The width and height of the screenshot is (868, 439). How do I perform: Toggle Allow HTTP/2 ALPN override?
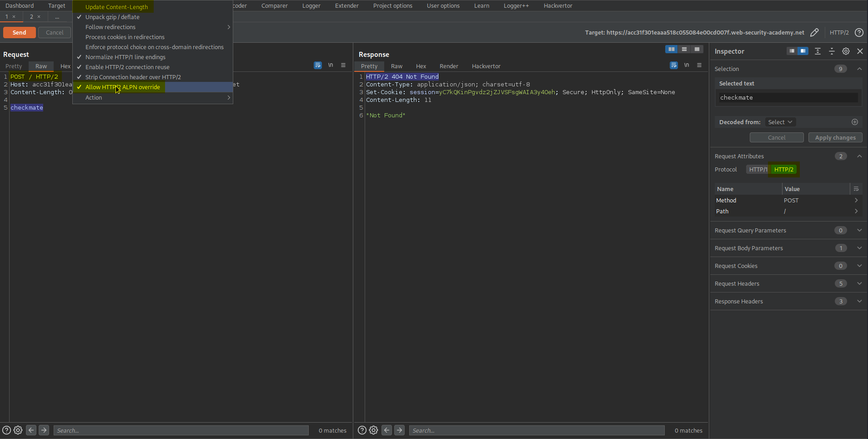(153, 87)
